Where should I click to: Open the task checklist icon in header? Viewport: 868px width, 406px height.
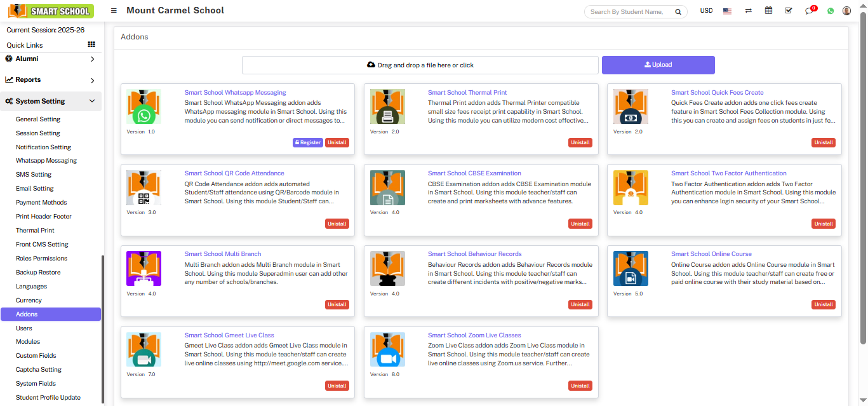(788, 11)
